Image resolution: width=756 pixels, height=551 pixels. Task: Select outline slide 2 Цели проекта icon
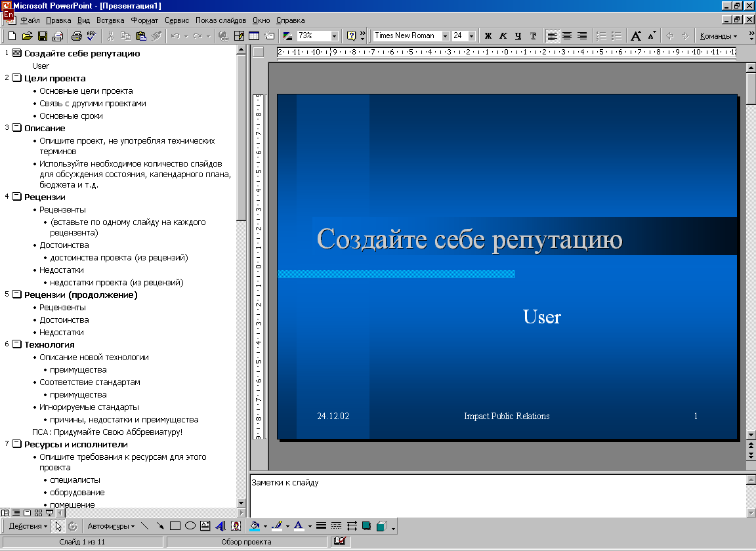(16, 77)
